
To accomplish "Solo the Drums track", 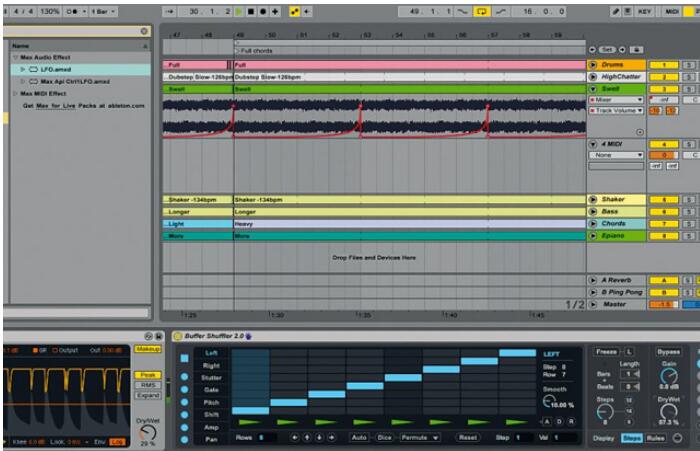I will (689, 65).
